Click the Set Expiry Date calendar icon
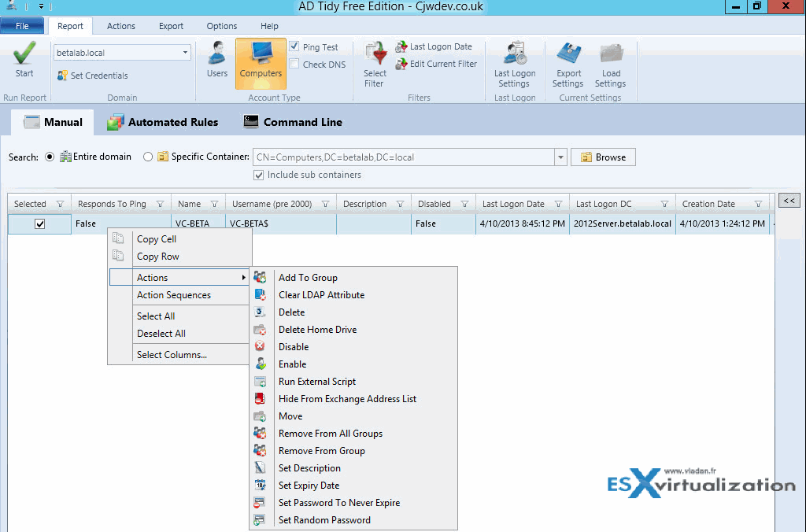Image resolution: width=806 pixels, height=532 pixels. coord(260,486)
